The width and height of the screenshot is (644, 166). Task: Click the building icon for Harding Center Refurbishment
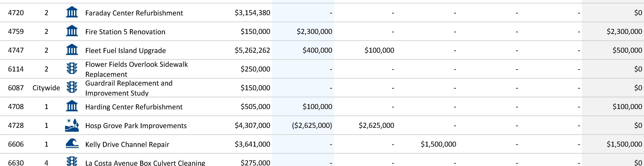pyautogui.click(x=72, y=106)
